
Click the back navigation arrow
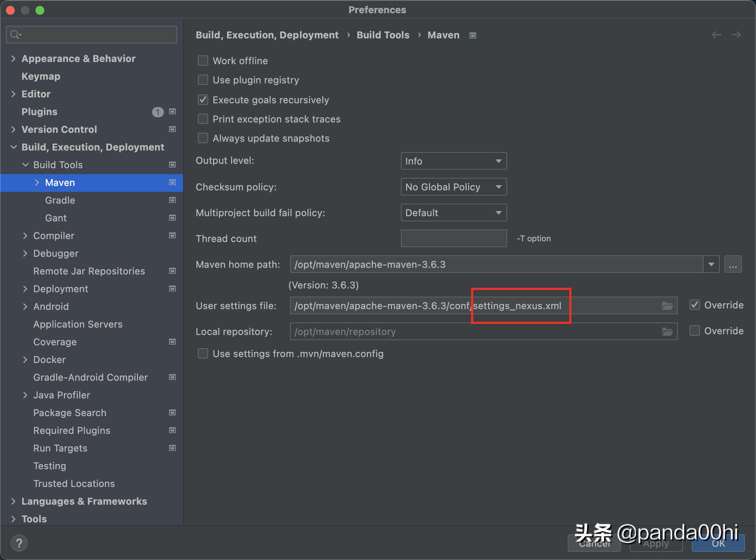(x=716, y=35)
